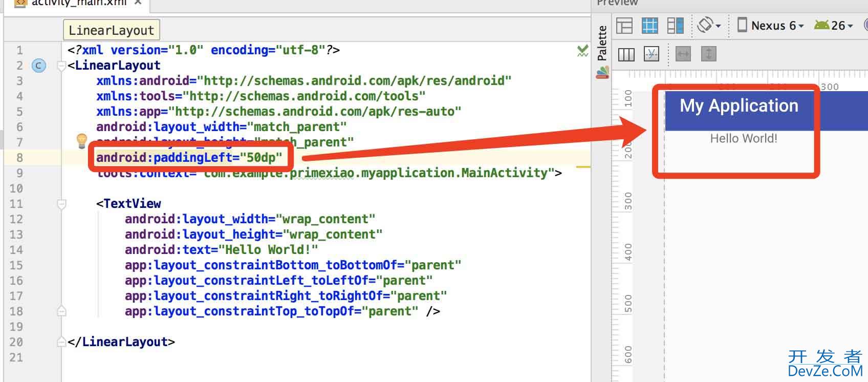Click the xmlns:app attribute line
Image resolution: width=868 pixels, height=382 pixels.
pos(279,112)
